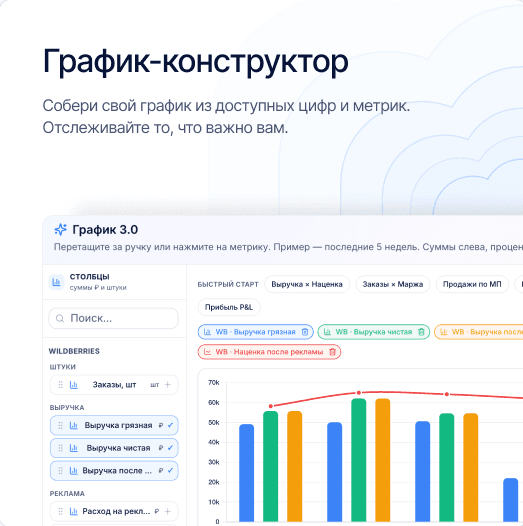
Task: Select the Продажи по МП quick start preset
Action: click(x=472, y=284)
